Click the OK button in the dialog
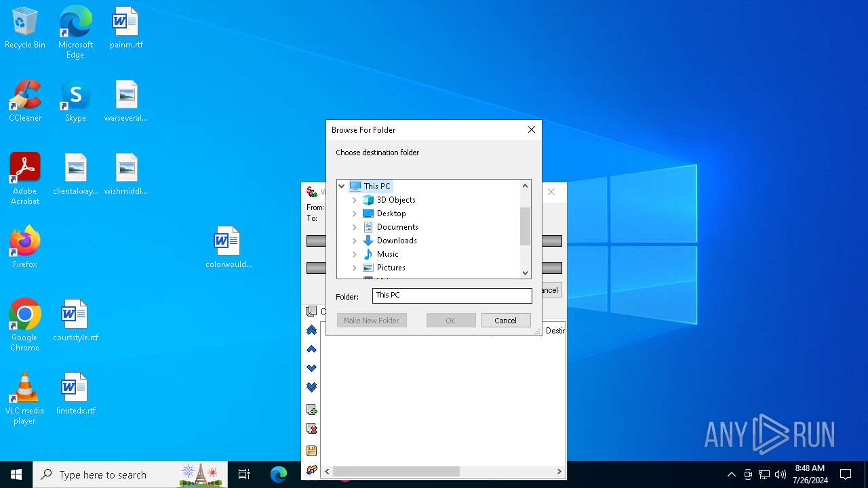 [451, 321]
